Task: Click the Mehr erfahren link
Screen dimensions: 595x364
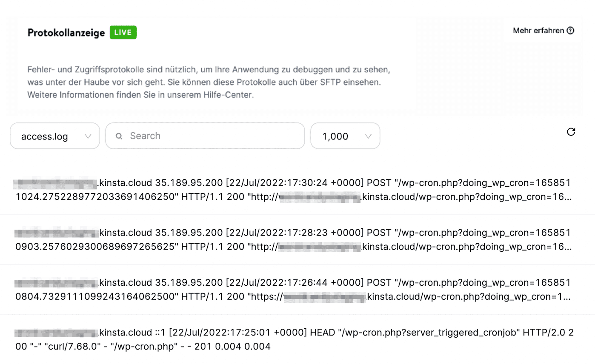Action: coord(538,30)
